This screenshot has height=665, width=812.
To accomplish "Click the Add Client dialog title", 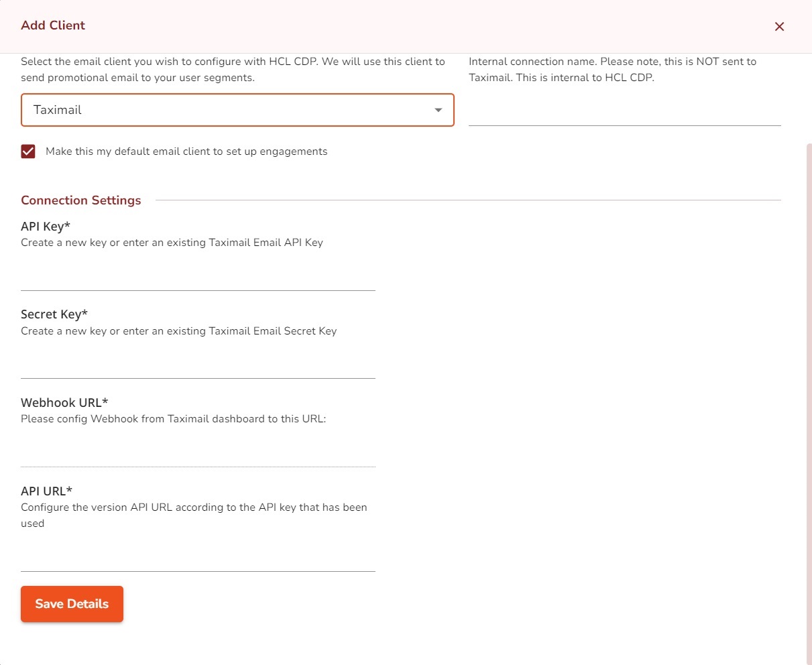I will tap(53, 25).
